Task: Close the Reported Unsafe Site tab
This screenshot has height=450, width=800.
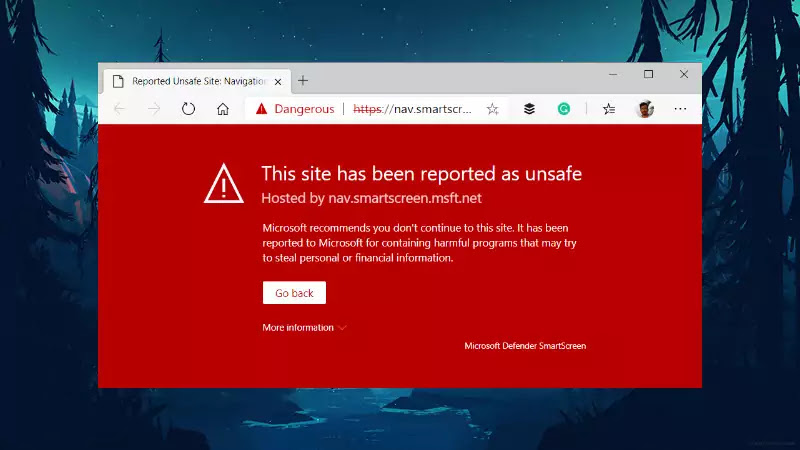Action: click(278, 82)
